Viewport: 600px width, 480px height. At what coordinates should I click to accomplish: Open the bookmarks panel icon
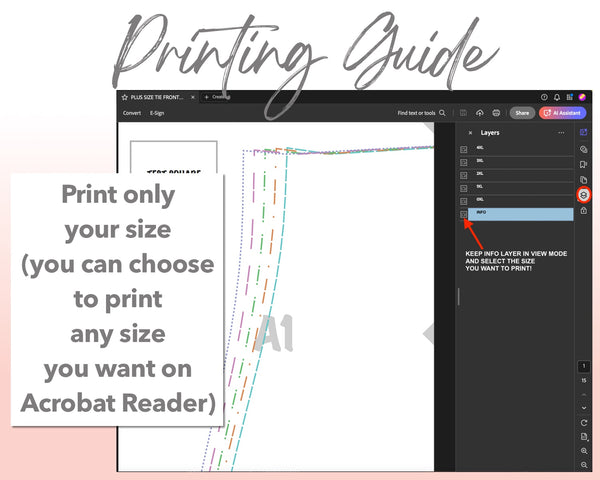(x=584, y=163)
